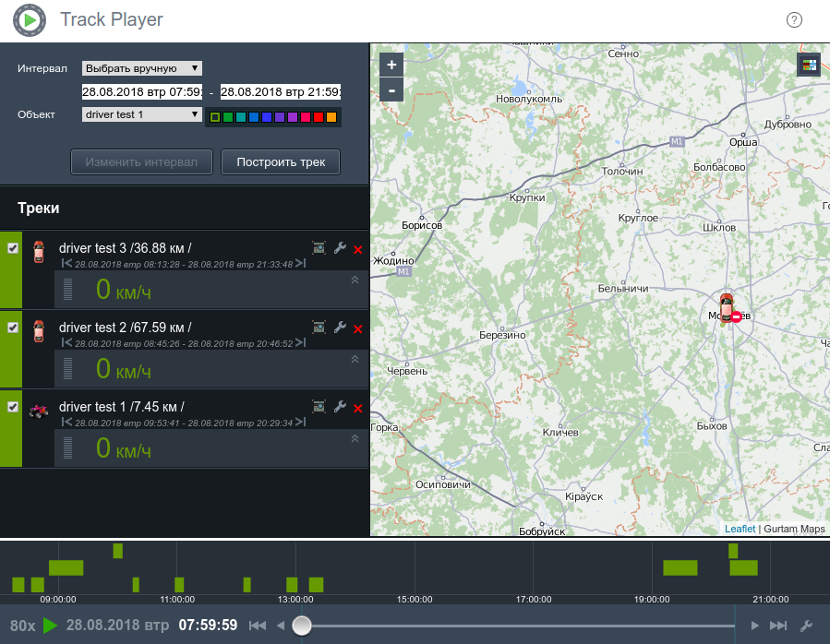Viewport: 830px width, 644px height.
Task: Disable the driver test 1 track checkbox
Action: coord(12,407)
